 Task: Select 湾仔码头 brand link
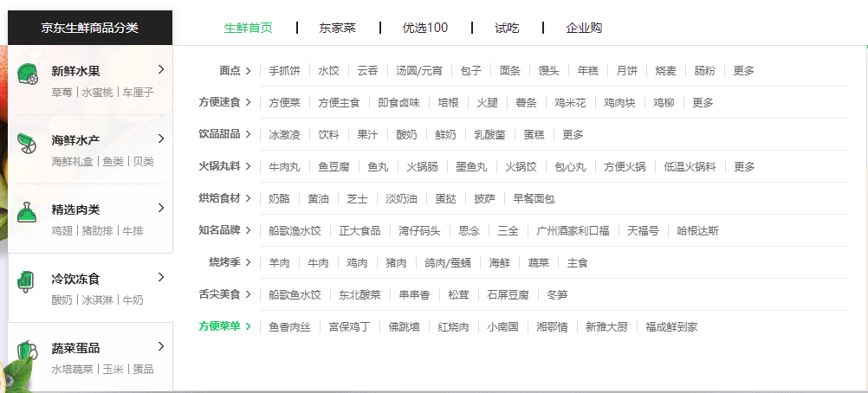(419, 231)
